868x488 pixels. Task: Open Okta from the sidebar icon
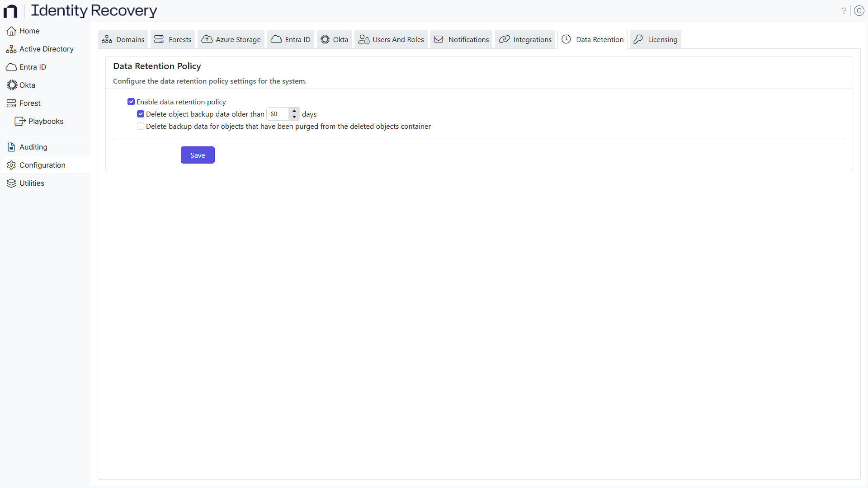point(12,85)
